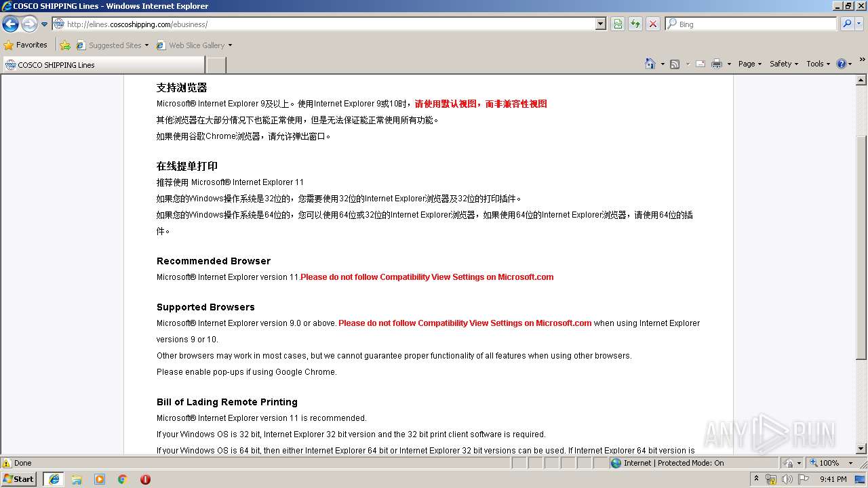Click the Home icon in command bar
The height and width of the screenshot is (488, 868).
click(650, 64)
